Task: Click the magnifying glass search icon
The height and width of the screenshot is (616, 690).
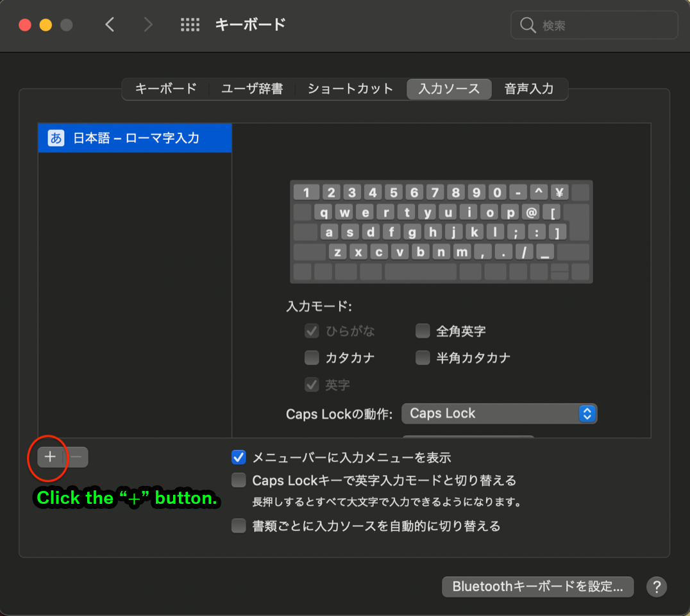Action: pos(528,26)
